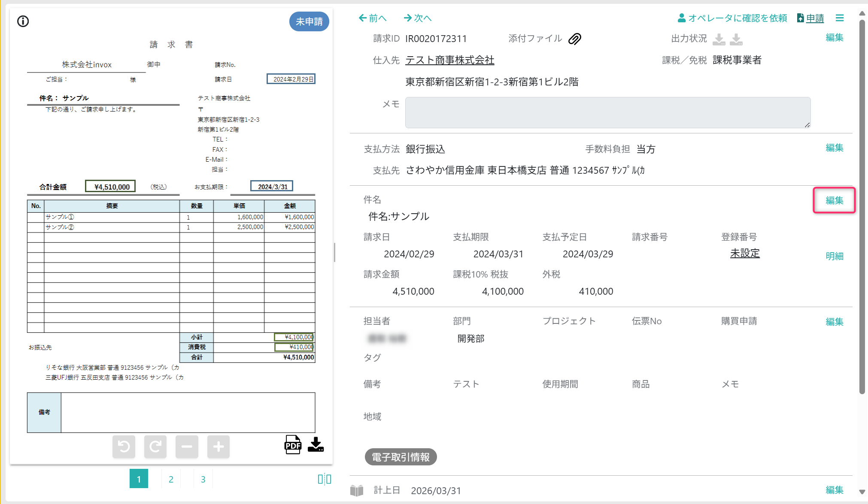Click 未設定 registration number link

745,254
